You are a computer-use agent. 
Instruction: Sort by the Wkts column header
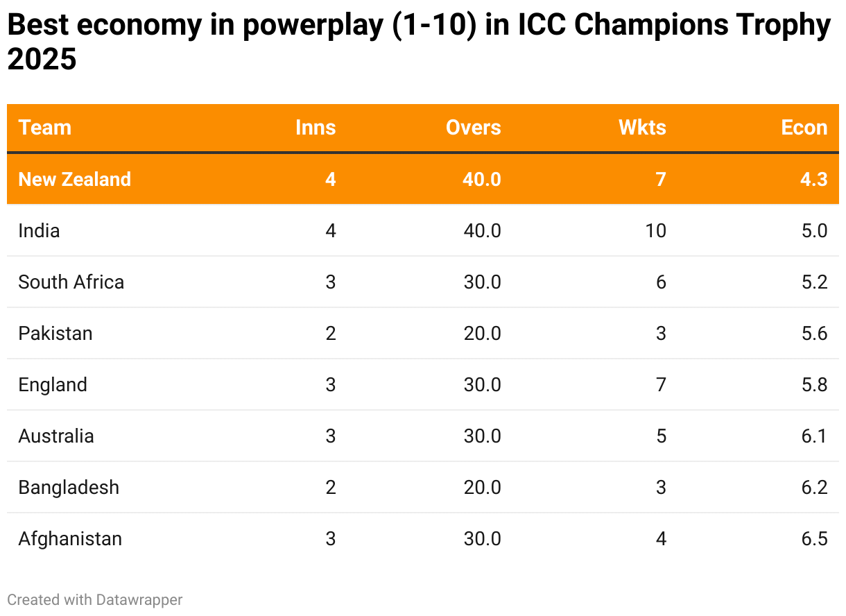pos(642,128)
